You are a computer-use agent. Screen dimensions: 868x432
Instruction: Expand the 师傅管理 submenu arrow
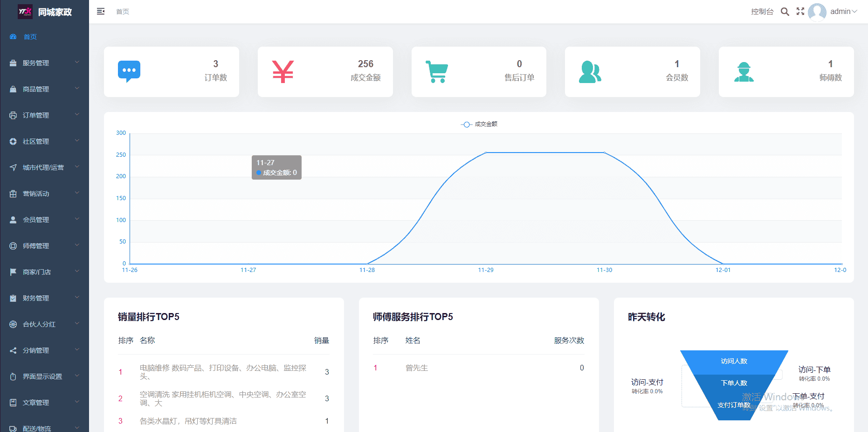click(77, 245)
